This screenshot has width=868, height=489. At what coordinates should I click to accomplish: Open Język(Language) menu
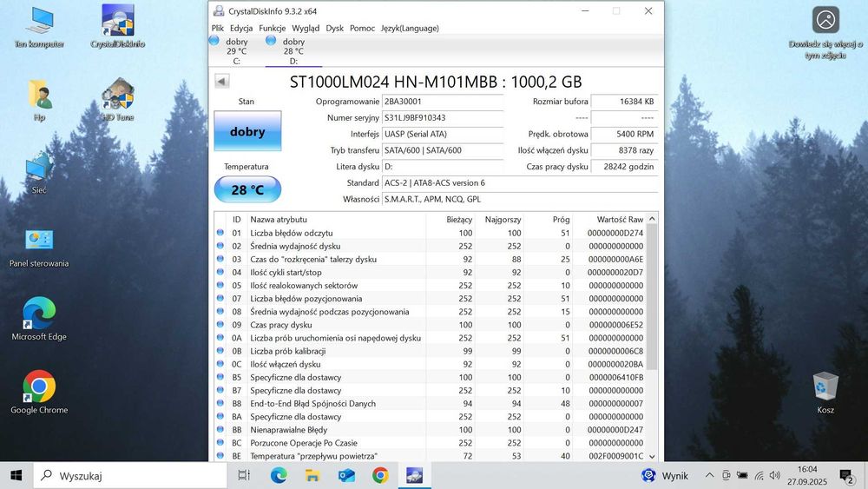(410, 28)
